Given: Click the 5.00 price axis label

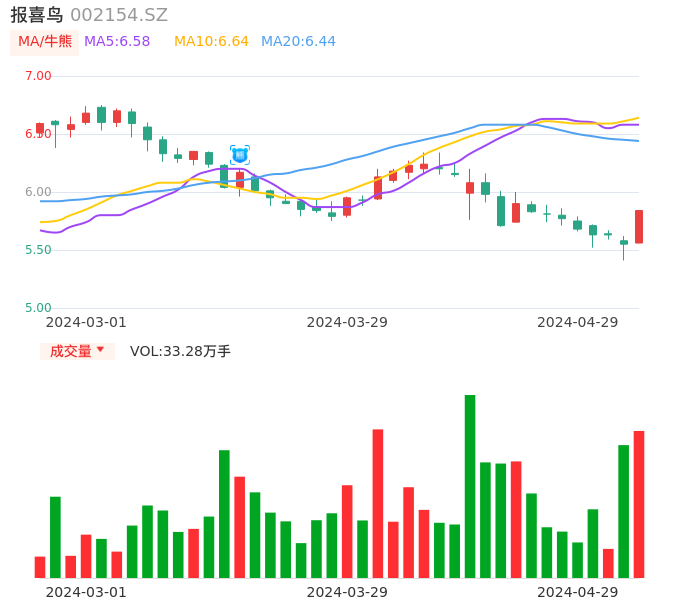Looking at the screenshot, I should tap(38, 308).
